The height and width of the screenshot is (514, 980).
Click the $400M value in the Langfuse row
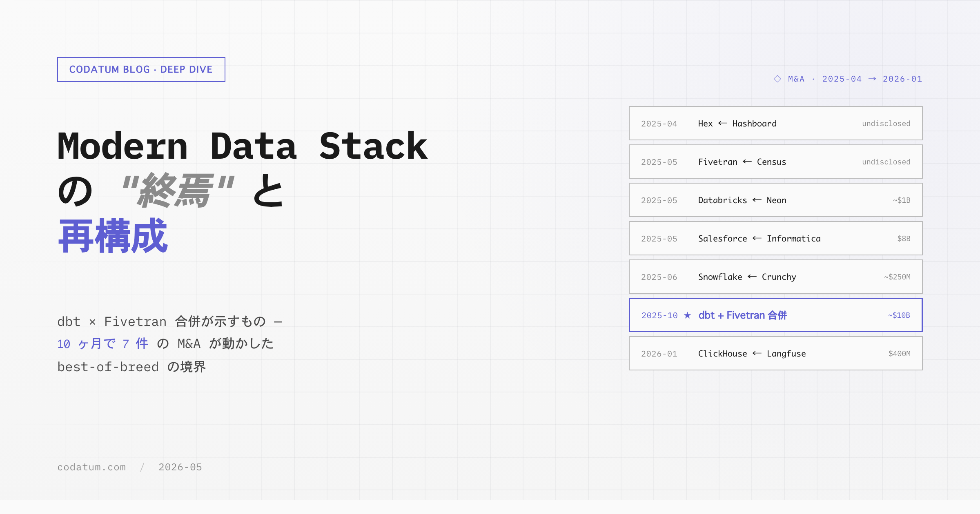pos(899,354)
